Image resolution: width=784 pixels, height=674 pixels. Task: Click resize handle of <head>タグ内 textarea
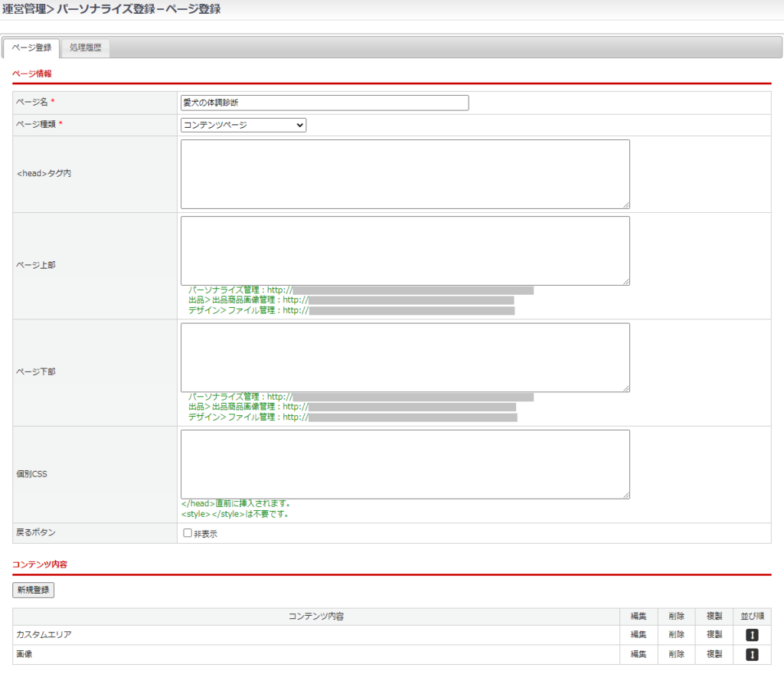pos(626,205)
